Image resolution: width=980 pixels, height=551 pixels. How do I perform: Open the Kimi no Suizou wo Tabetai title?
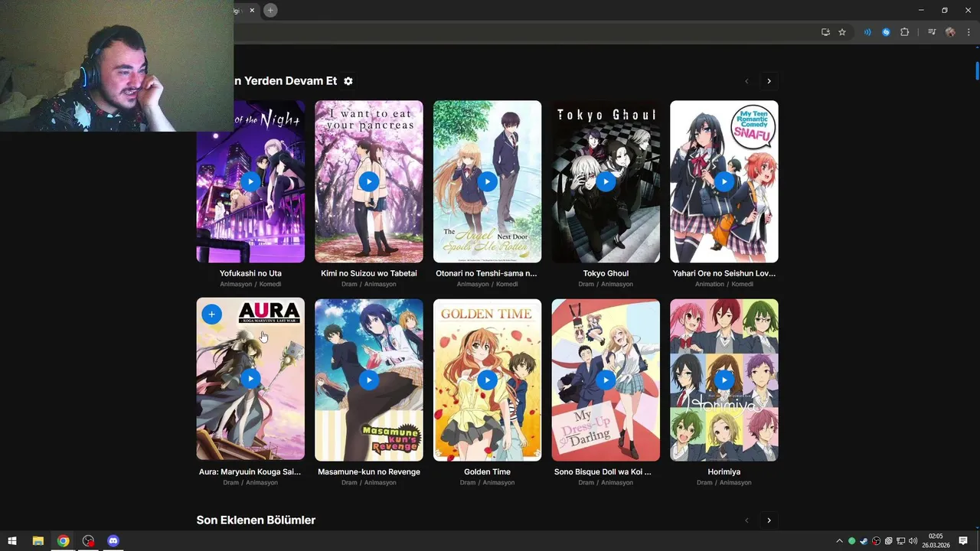[x=369, y=273]
